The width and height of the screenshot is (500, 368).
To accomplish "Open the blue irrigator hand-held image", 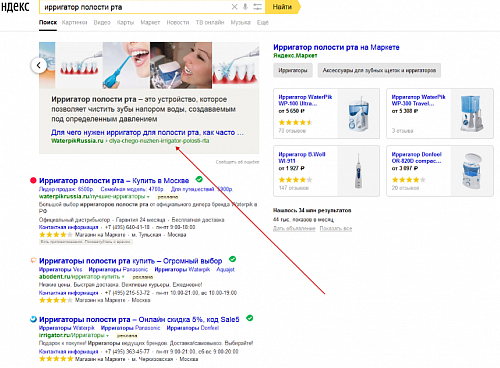I will coord(126,65).
